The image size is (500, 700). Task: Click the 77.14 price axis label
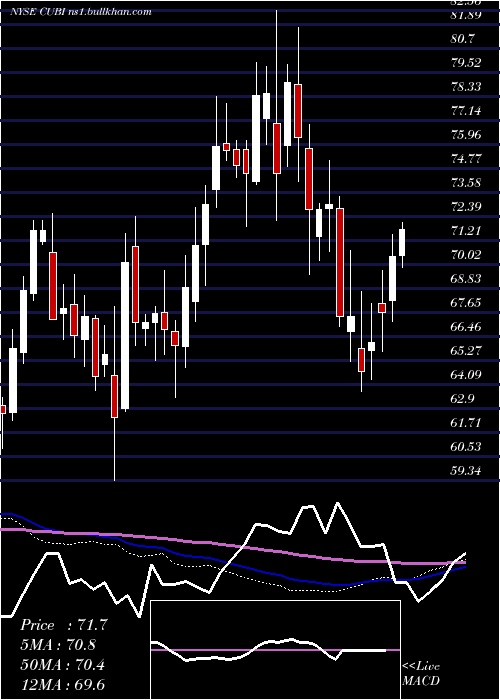(x=466, y=111)
